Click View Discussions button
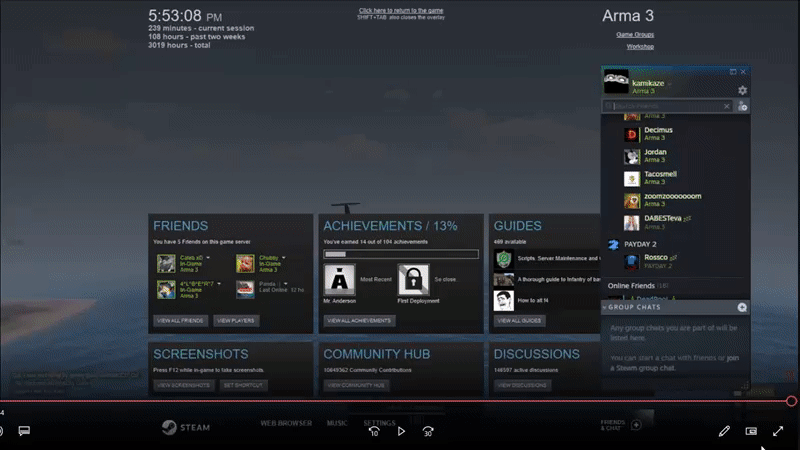Image resolution: width=800 pixels, height=450 pixels. pyautogui.click(x=522, y=385)
